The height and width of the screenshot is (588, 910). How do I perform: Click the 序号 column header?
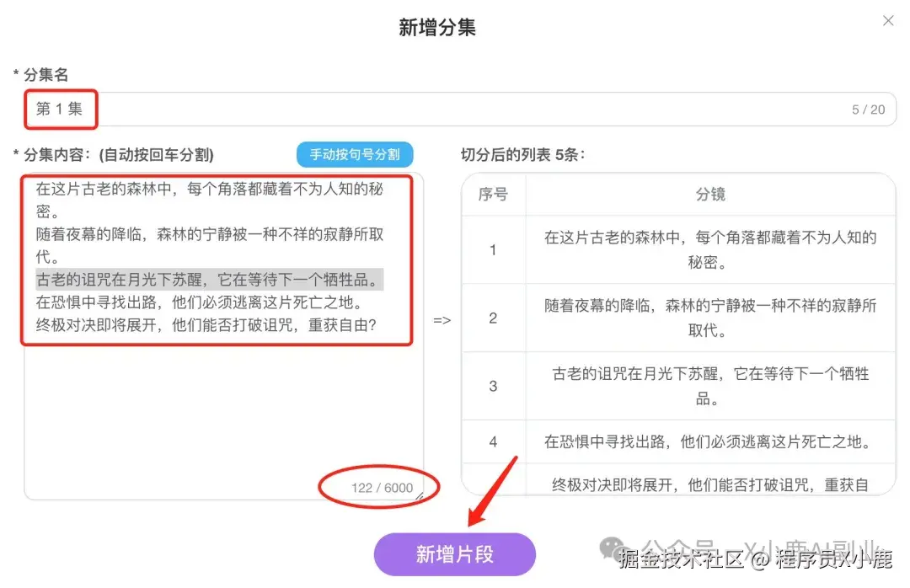pyautogui.click(x=494, y=194)
